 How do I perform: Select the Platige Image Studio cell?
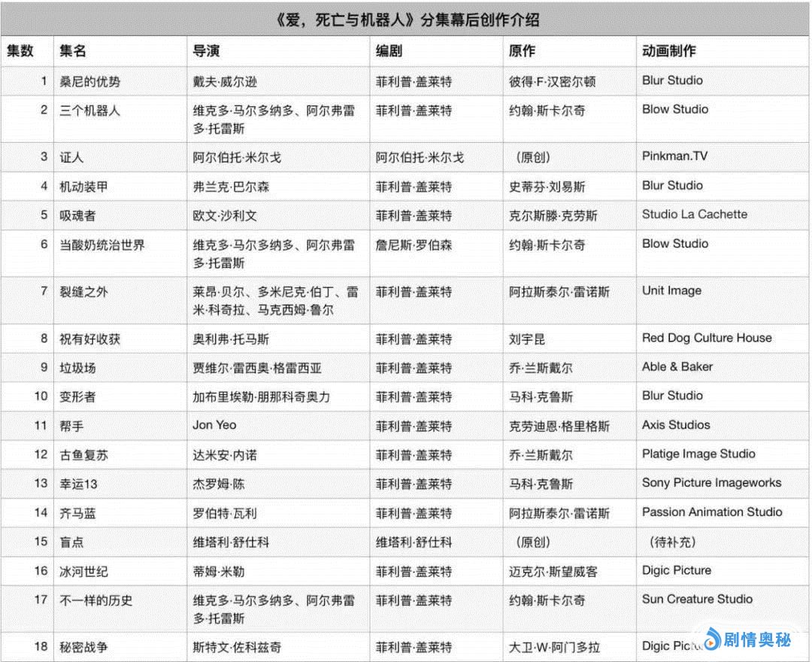click(x=698, y=454)
